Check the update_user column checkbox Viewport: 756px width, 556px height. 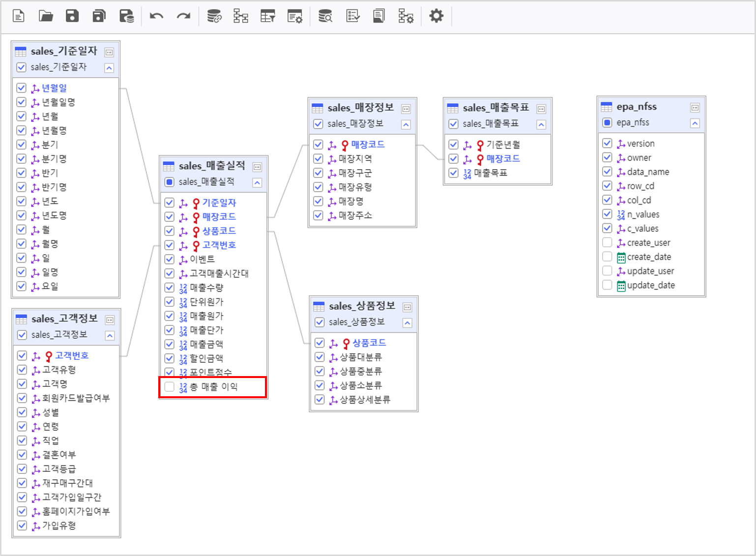[x=607, y=271]
